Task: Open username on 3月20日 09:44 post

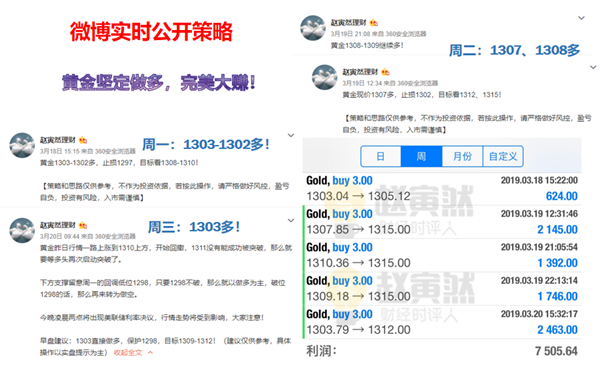Action: (x=58, y=225)
